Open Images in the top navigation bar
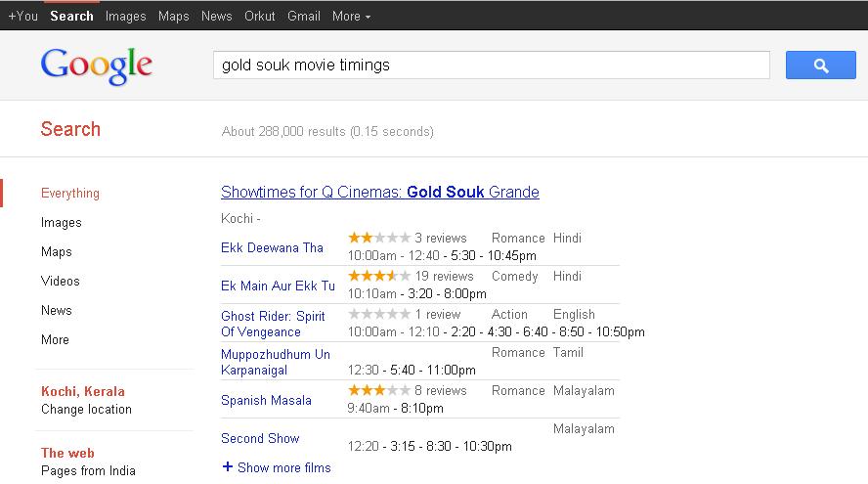Image resolution: width=868 pixels, height=484 pixels. [125, 16]
